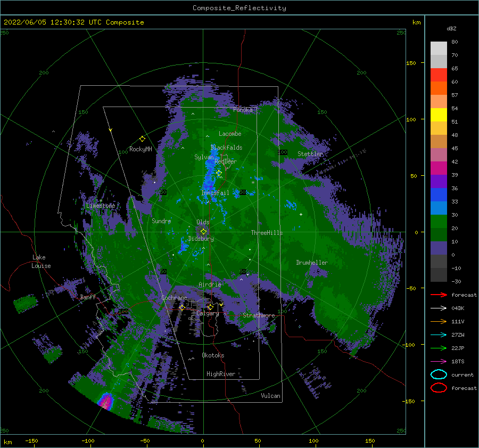Click the dBZ legend heading
479x448 pixels.
click(451, 28)
